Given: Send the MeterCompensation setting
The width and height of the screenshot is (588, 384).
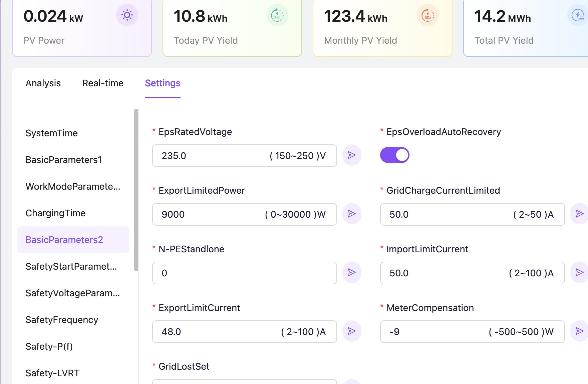Looking at the screenshot, I should point(579,331).
